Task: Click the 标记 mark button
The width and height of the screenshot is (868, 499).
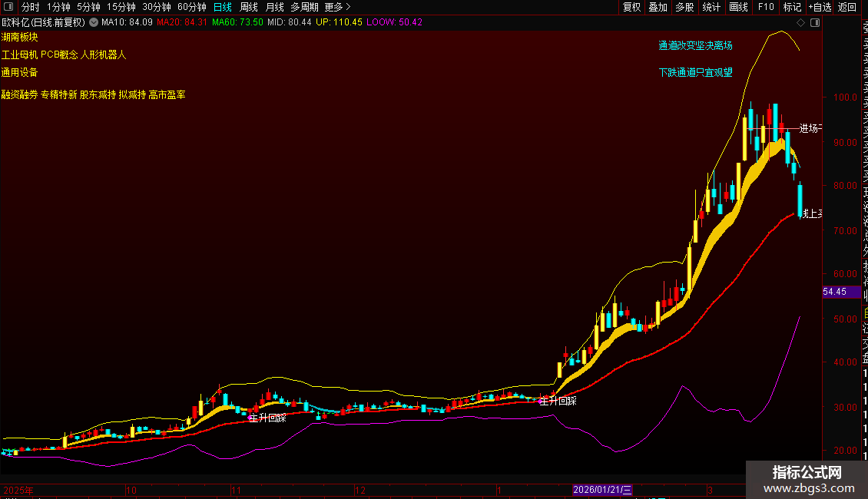Action: coord(792,7)
